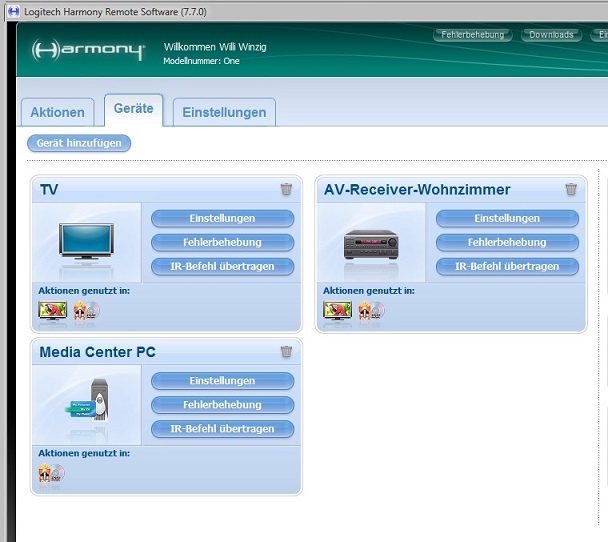The height and width of the screenshot is (542, 608).
Task: Open the TV-watching activity icon under TV
Action: click(53, 311)
